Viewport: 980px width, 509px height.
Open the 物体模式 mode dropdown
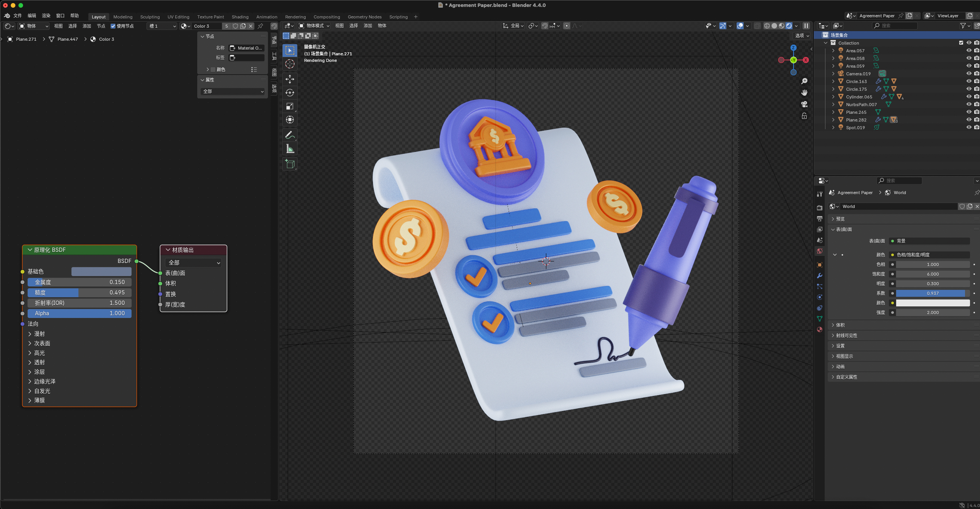[314, 26]
